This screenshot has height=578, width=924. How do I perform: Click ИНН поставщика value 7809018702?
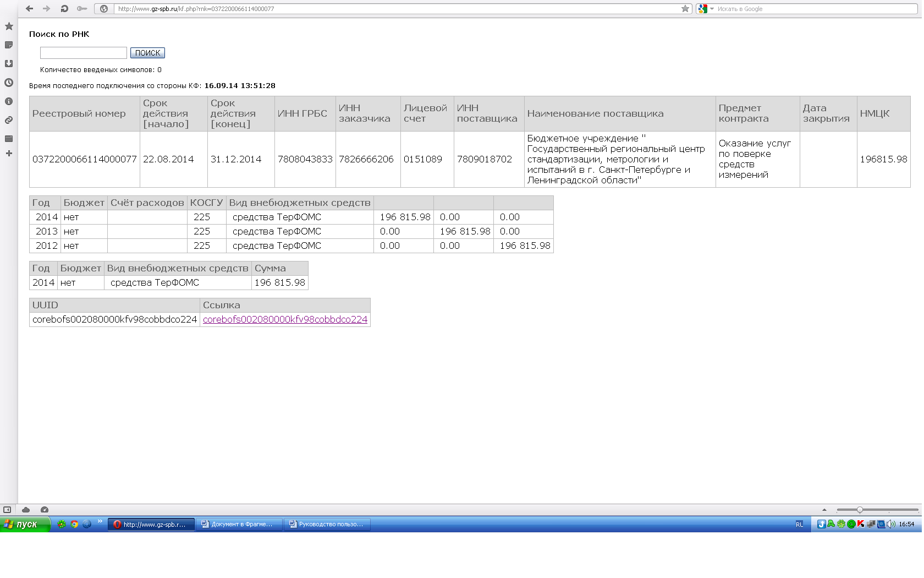coord(485,159)
